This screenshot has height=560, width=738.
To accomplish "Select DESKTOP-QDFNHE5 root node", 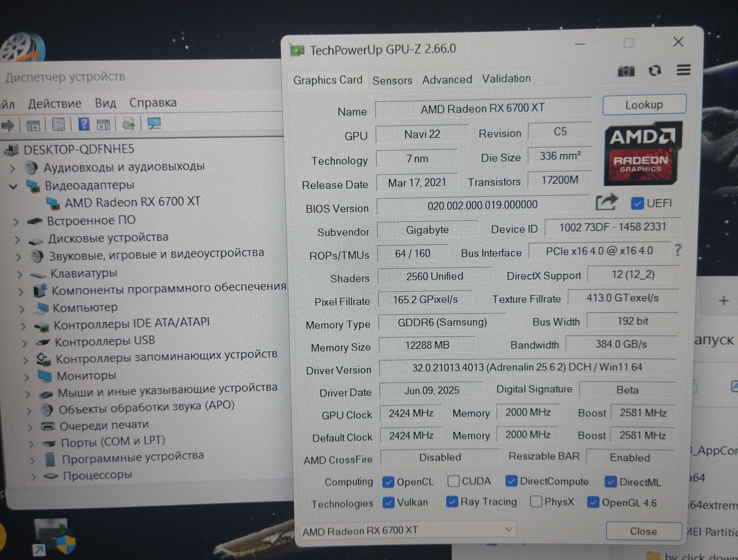I will click(x=79, y=149).
